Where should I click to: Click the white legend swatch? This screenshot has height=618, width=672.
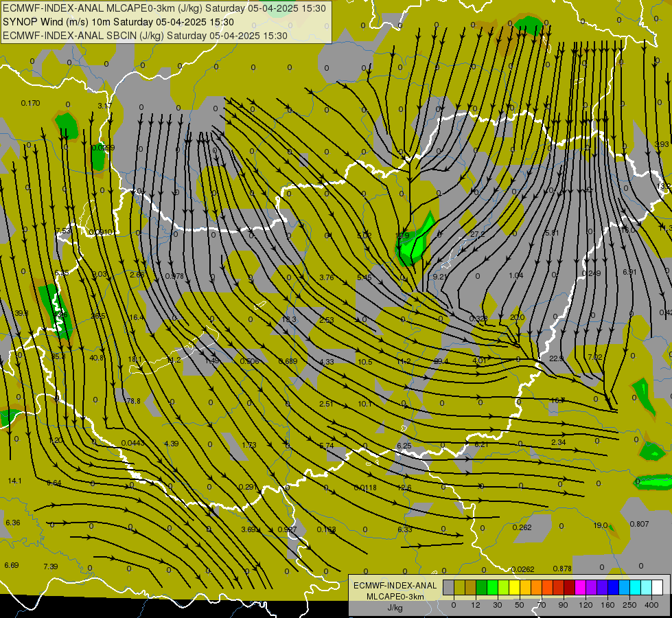click(x=657, y=588)
